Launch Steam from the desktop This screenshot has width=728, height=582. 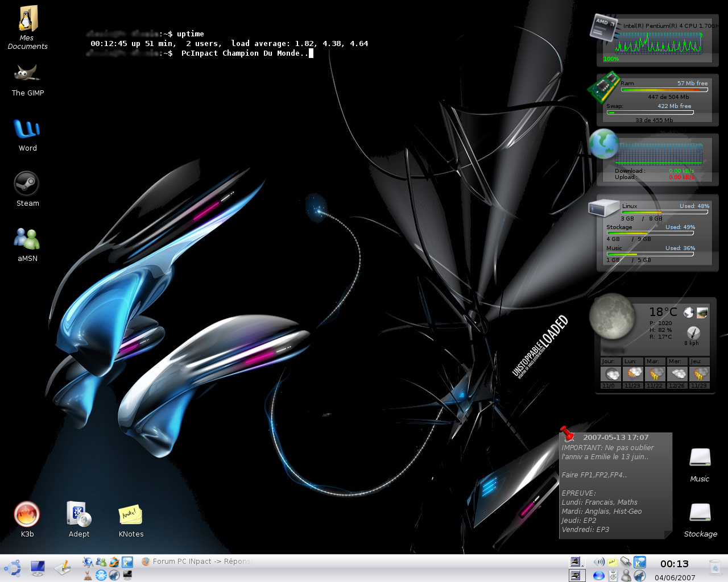pos(27,184)
